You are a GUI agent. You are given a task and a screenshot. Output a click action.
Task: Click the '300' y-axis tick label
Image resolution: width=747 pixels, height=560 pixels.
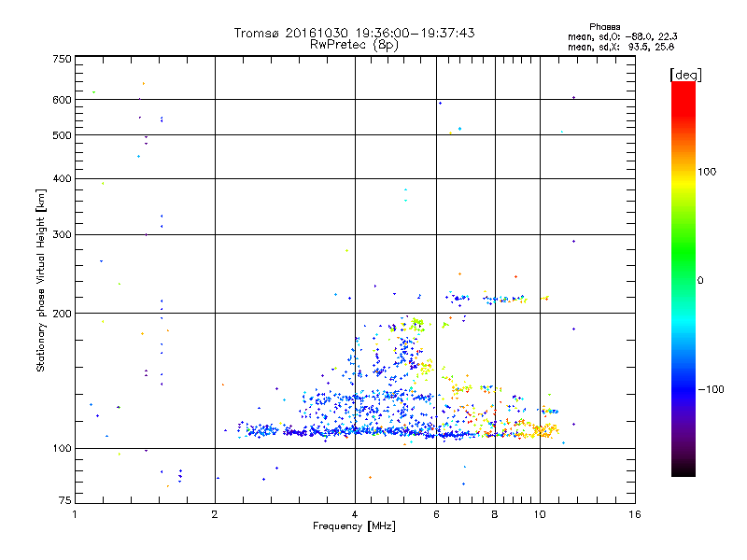click(62, 235)
